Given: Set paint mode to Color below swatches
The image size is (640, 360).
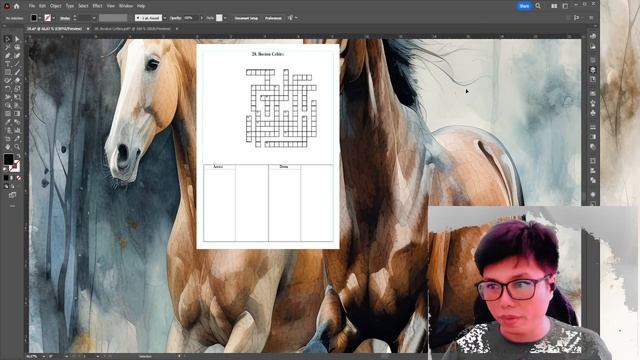Looking at the screenshot, I should click(x=6, y=178).
